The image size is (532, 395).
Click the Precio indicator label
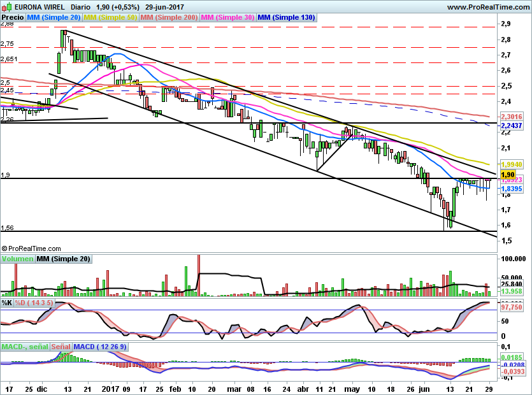click(x=13, y=18)
